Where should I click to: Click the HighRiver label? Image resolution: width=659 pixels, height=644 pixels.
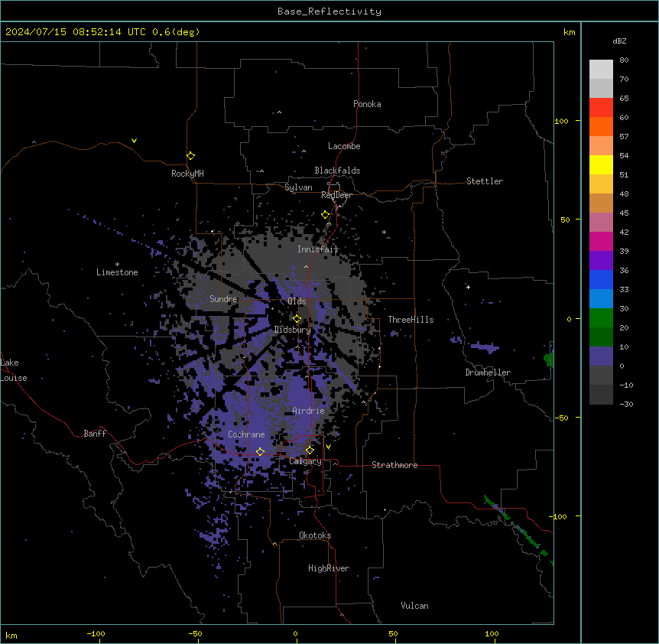[329, 568]
